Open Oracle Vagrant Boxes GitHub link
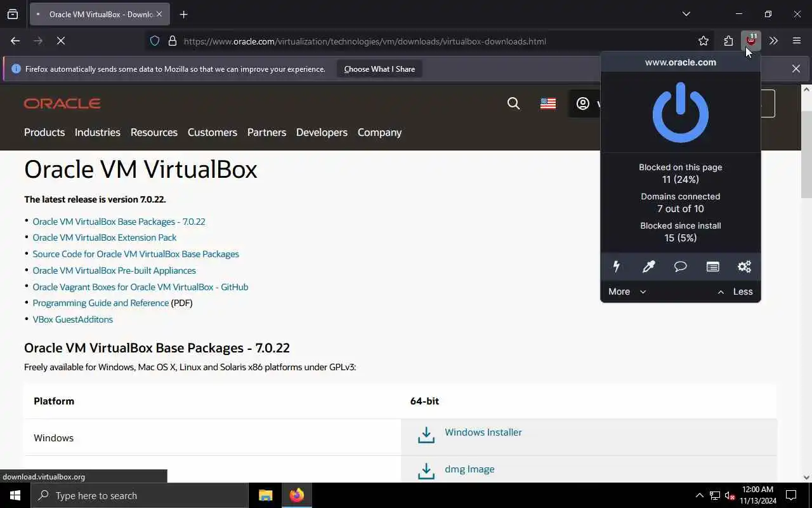 pyautogui.click(x=140, y=287)
